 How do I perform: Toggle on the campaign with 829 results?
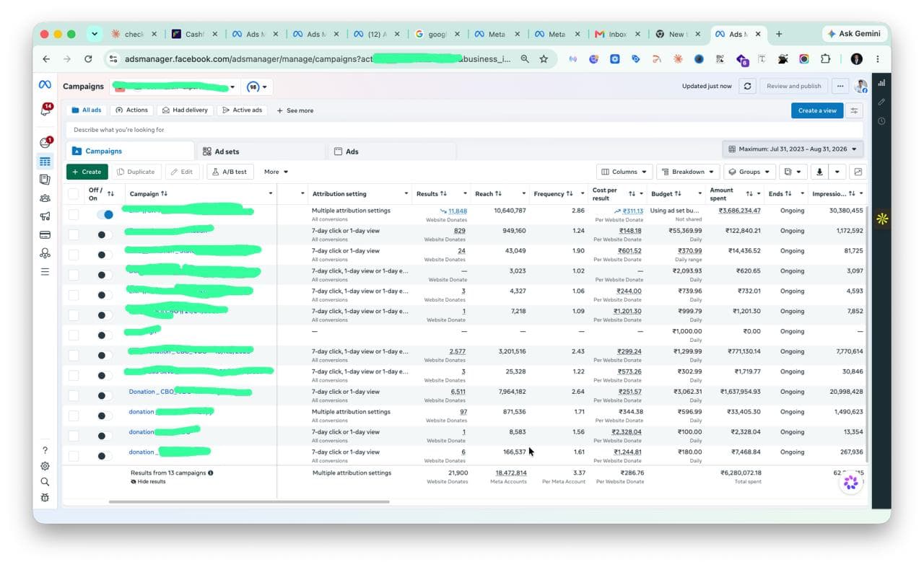[105, 234]
